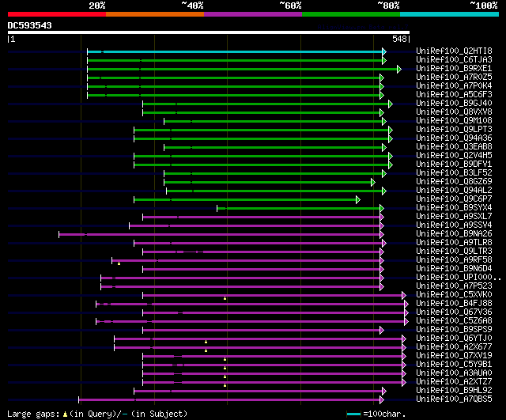Screen dimensions: 506x420
Task: Click the purple alignment bar for B9NA26
Action: 220,235
